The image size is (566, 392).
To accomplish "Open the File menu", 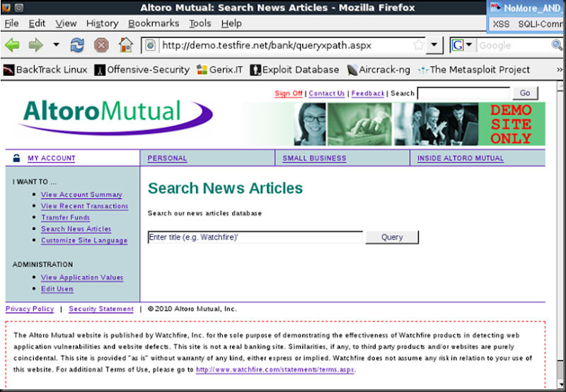I will tap(11, 23).
